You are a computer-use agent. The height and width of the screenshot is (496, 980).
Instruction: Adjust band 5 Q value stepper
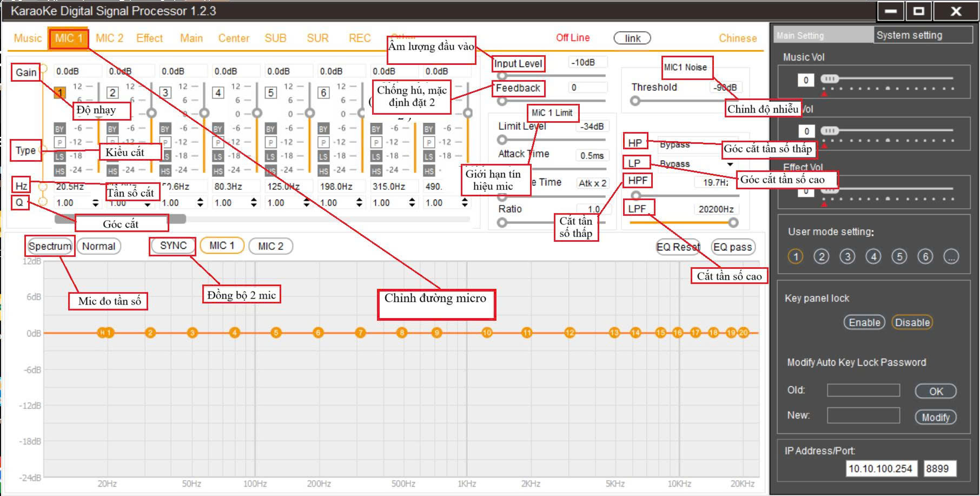pos(307,203)
